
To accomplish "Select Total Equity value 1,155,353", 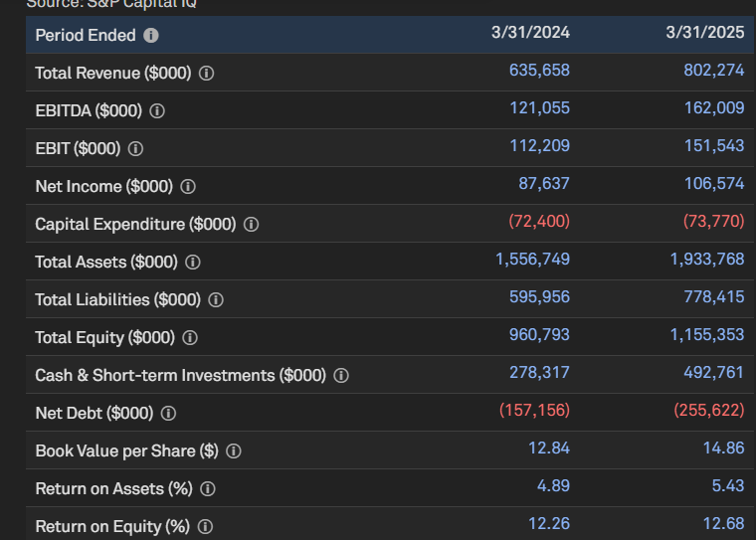I will (x=707, y=334).
